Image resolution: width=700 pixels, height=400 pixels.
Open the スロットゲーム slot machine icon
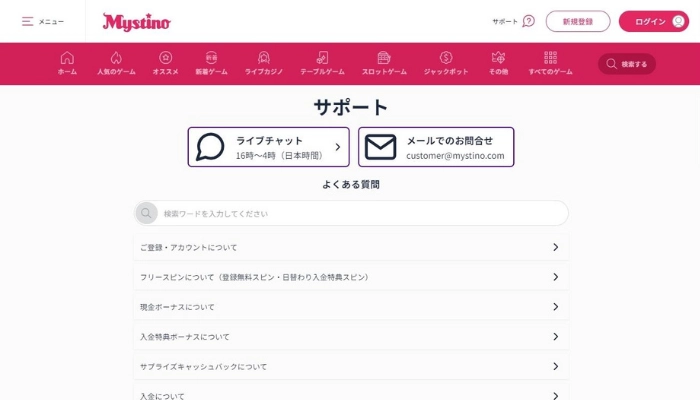click(383, 57)
